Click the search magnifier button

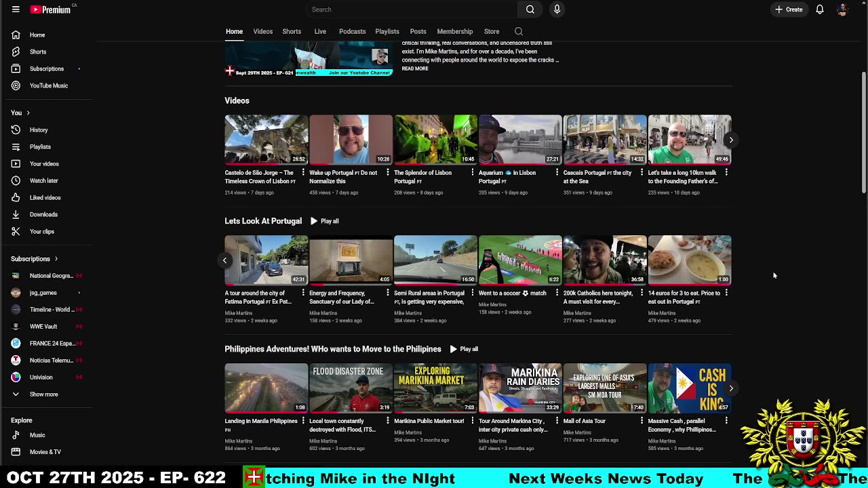point(530,9)
